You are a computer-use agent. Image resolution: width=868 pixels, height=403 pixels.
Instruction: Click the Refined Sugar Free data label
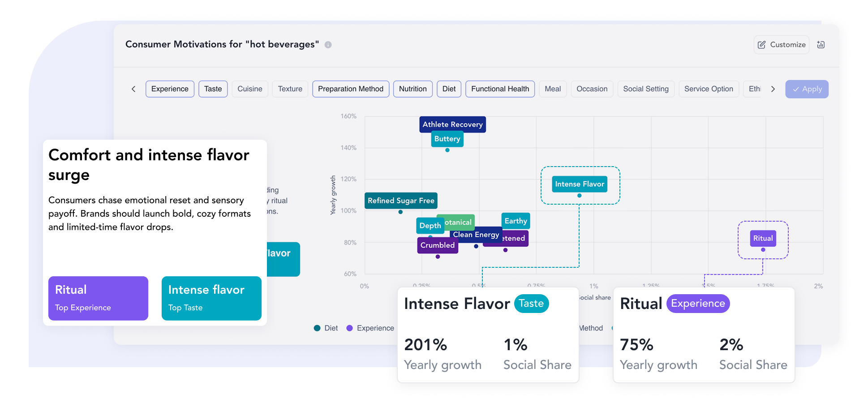[401, 201]
